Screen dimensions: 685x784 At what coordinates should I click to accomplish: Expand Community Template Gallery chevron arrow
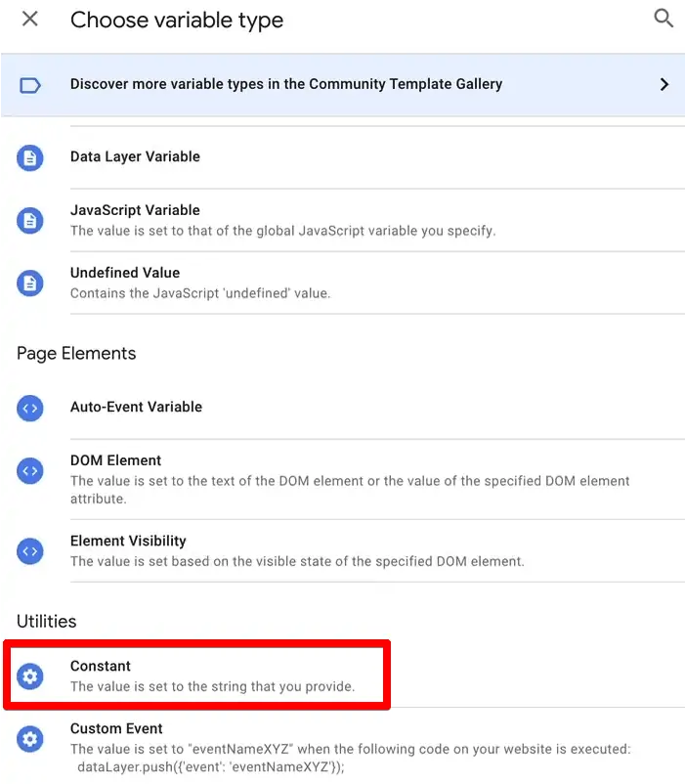664,85
